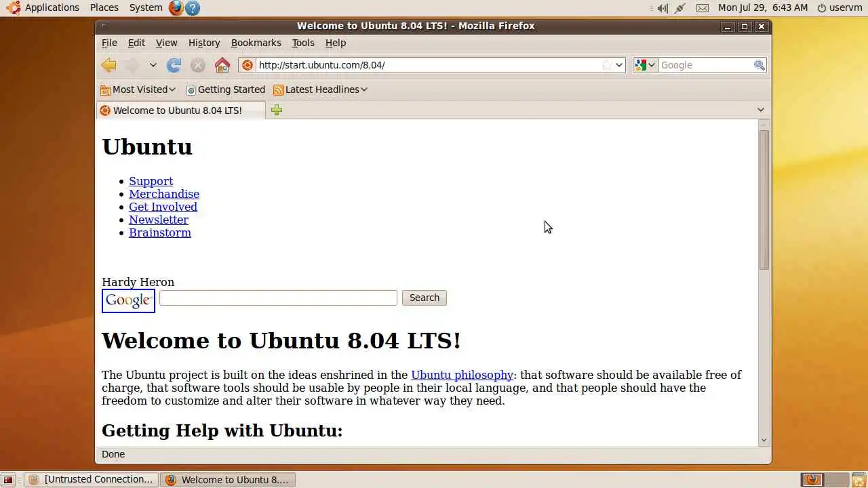Click the Search button on the page
The height and width of the screenshot is (488, 868).
pyautogui.click(x=425, y=298)
